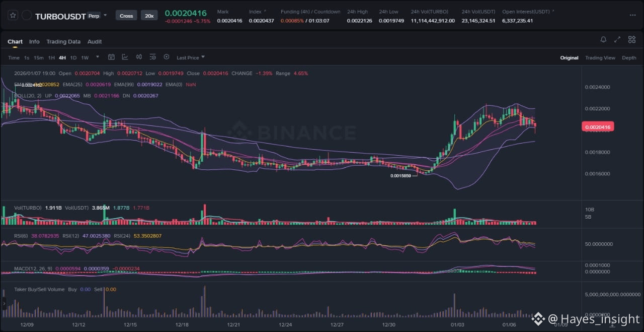This screenshot has height=332, width=644.
Task: Select the 15m interval
Action: tap(39, 57)
